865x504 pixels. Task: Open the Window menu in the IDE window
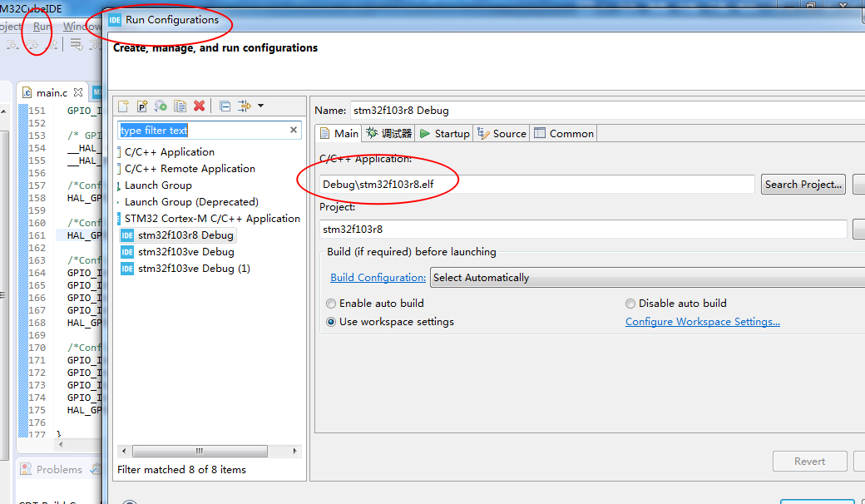pyautogui.click(x=82, y=27)
